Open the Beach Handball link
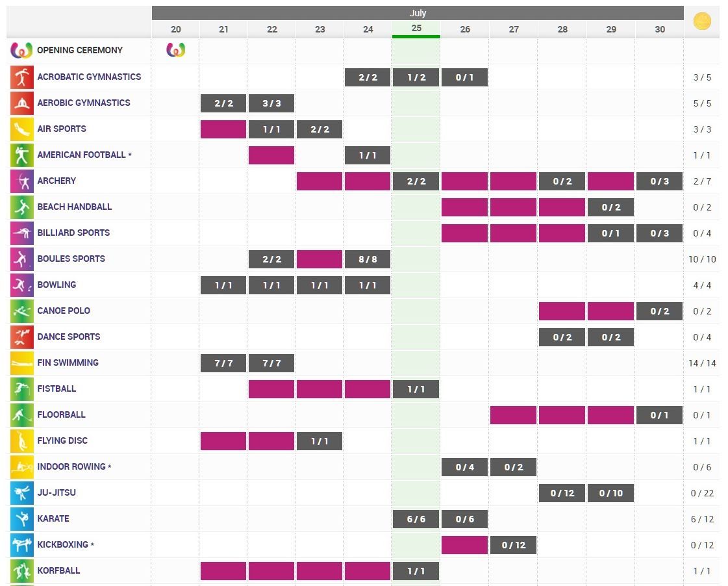Image resolution: width=728 pixels, height=586 pixels. point(74,207)
